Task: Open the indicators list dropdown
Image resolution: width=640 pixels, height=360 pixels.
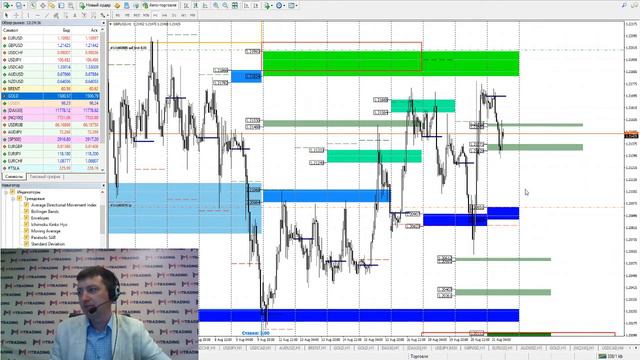Action: [268, 6]
